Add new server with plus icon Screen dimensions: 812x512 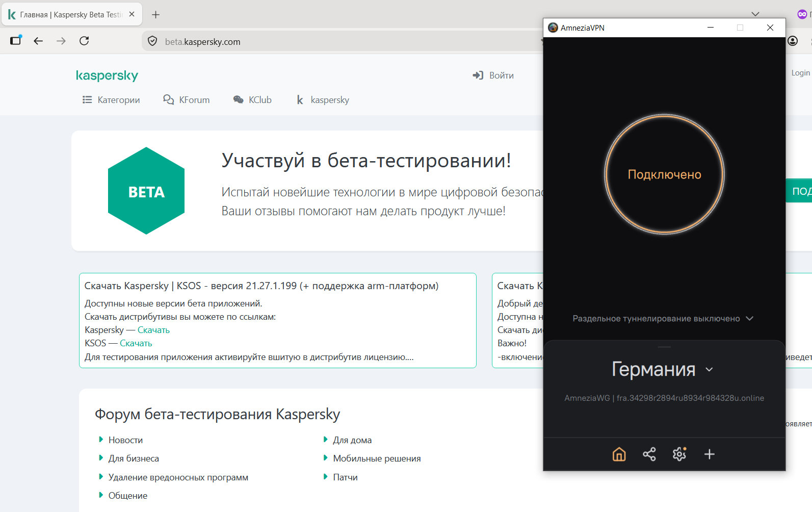coord(710,454)
